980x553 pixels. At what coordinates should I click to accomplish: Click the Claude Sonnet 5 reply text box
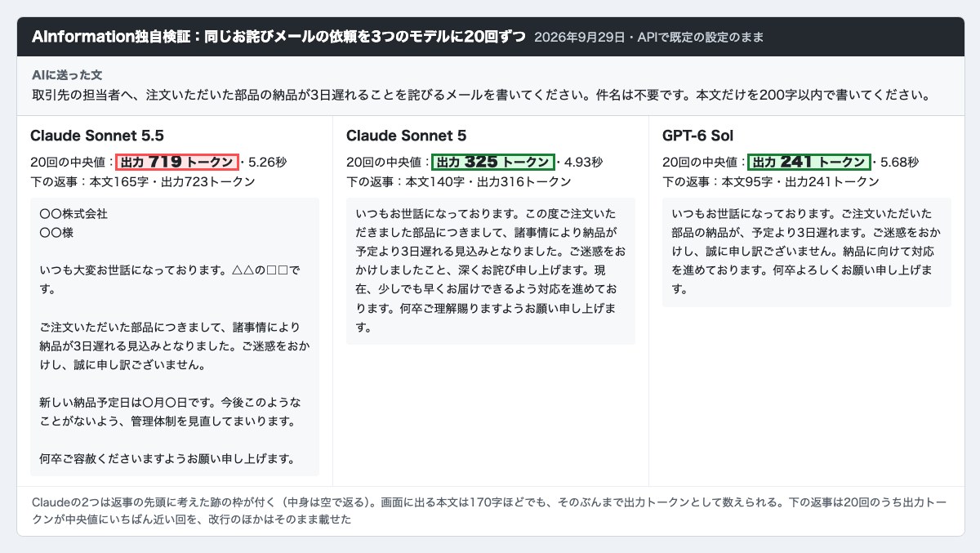[491, 271]
